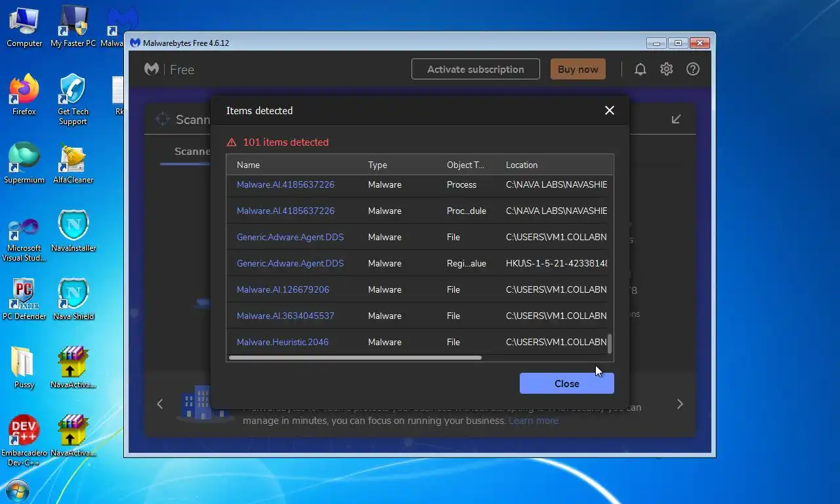Select the folder icon on desktop
840x504 pixels.
point(24,367)
